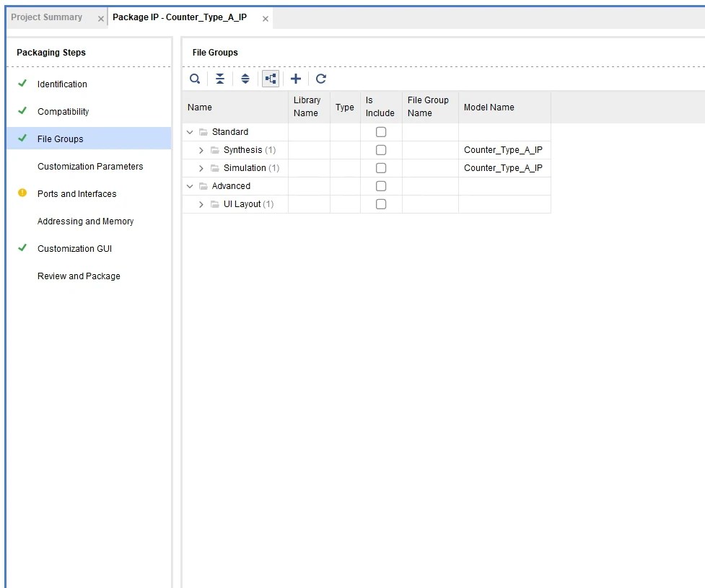
Task: Click the File Groups panel title
Action: 215,52
